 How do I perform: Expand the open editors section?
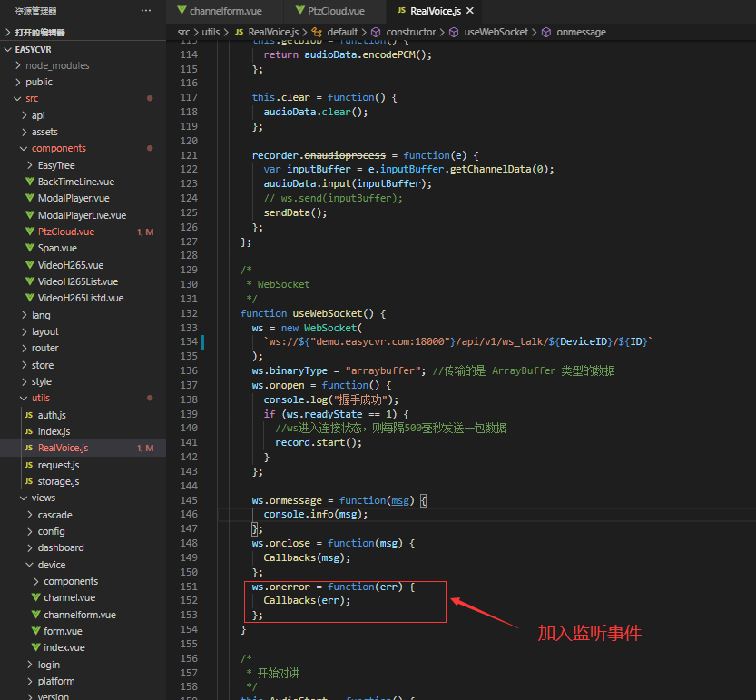(7, 33)
